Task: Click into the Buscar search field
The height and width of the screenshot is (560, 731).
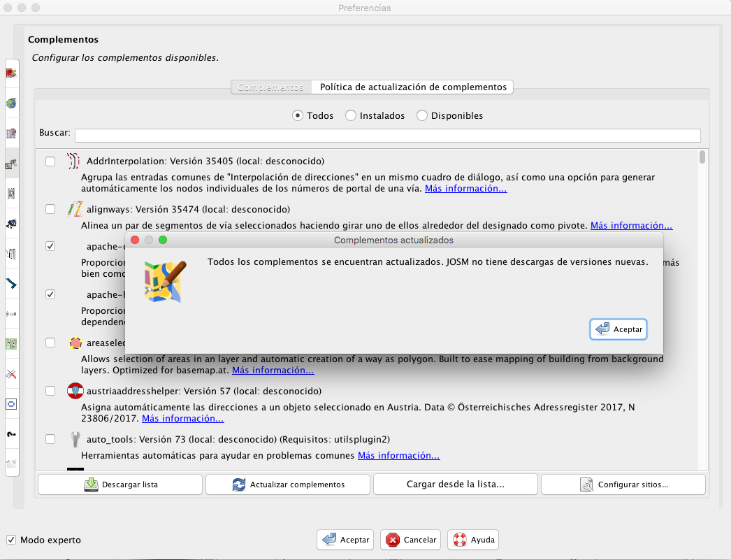Action: tap(387, 135)
